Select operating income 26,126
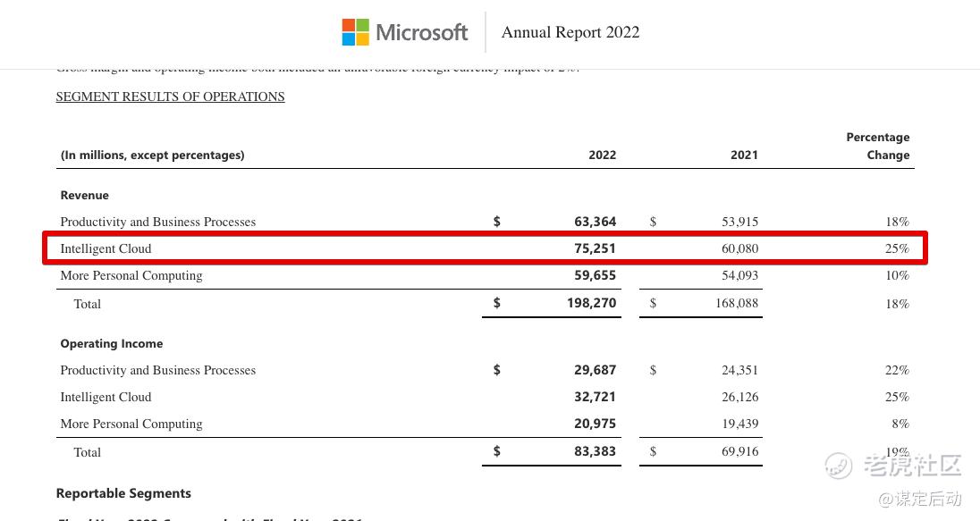This screenshot has height=521, width=980. (740, 398)
